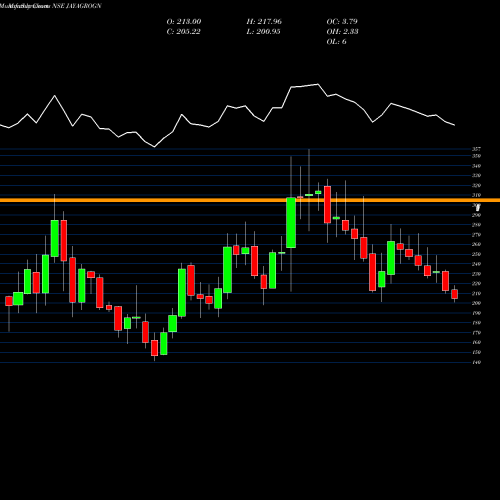Screen dimensions: 500x500
Task: Click the 310 label on the price axis
Action: [476, 195]
